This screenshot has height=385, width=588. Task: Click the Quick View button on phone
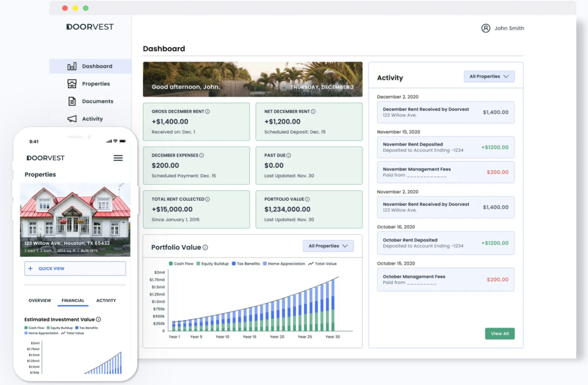[x=75, y=268]
